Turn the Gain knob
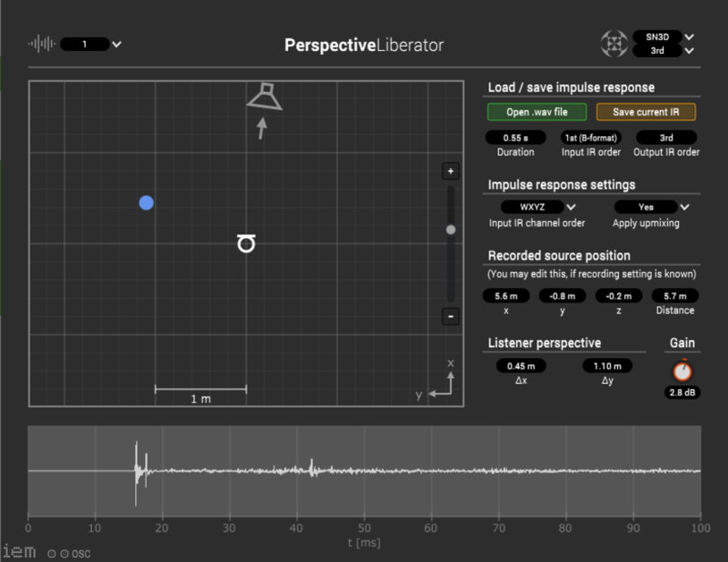The width and height of the screenshot is (728, 562). pyautogui.click(x=682, y=370)
